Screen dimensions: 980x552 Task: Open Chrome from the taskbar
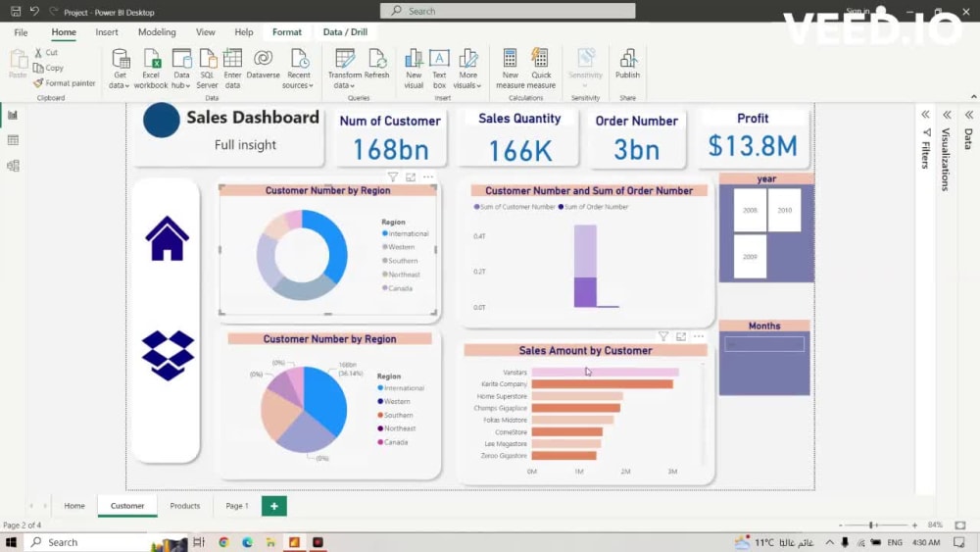[223, 542]
